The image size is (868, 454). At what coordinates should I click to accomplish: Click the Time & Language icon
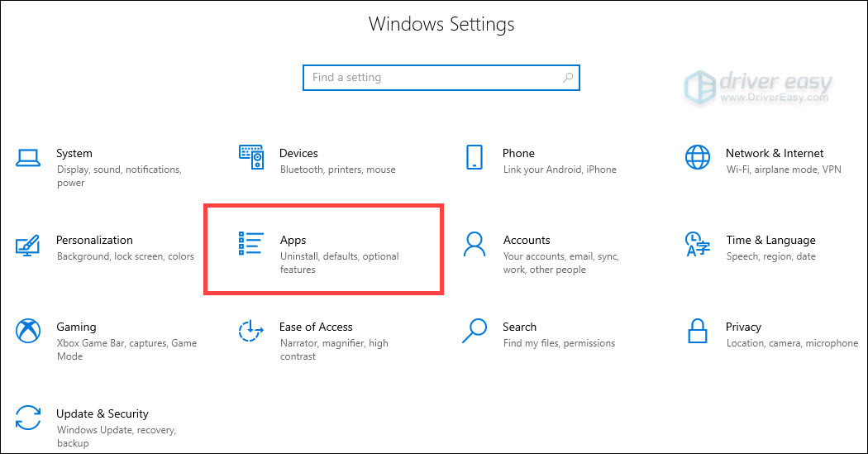tap(698, 244)
